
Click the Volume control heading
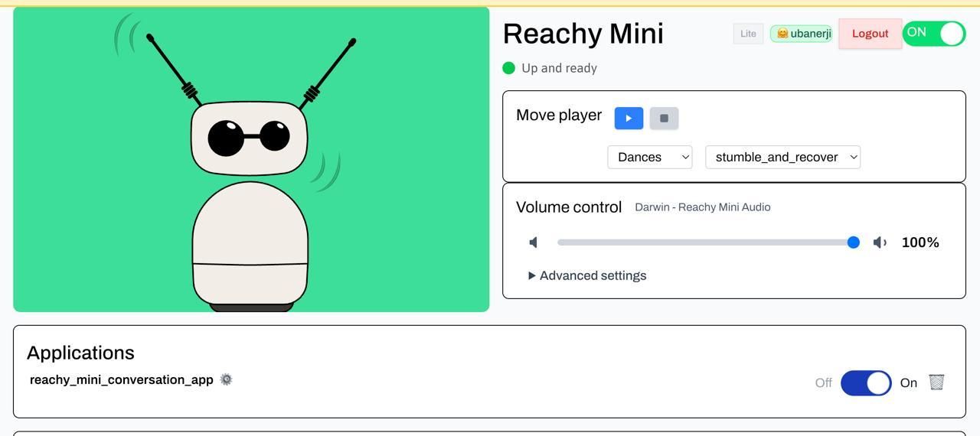point(569,207)
